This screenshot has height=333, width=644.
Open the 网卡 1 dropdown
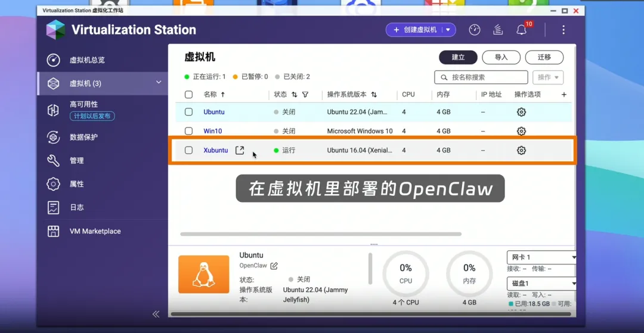(x=541, y=257)
